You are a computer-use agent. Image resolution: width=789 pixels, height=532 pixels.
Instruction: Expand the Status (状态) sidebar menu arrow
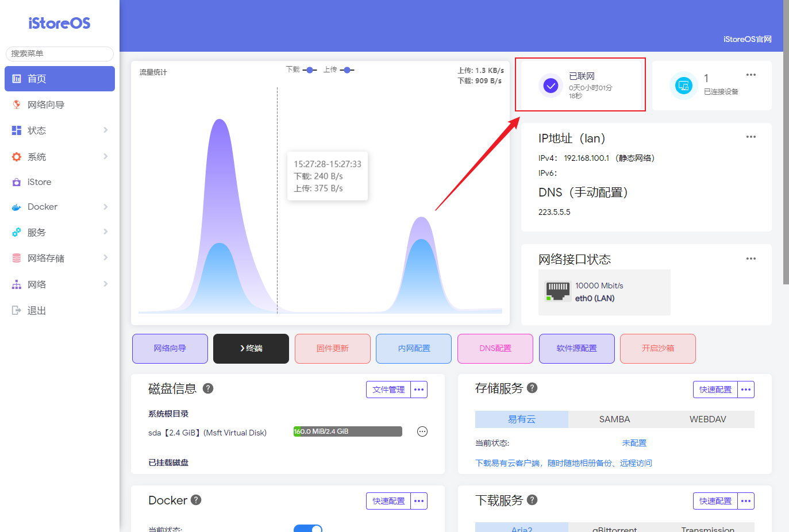pos(106,130)
